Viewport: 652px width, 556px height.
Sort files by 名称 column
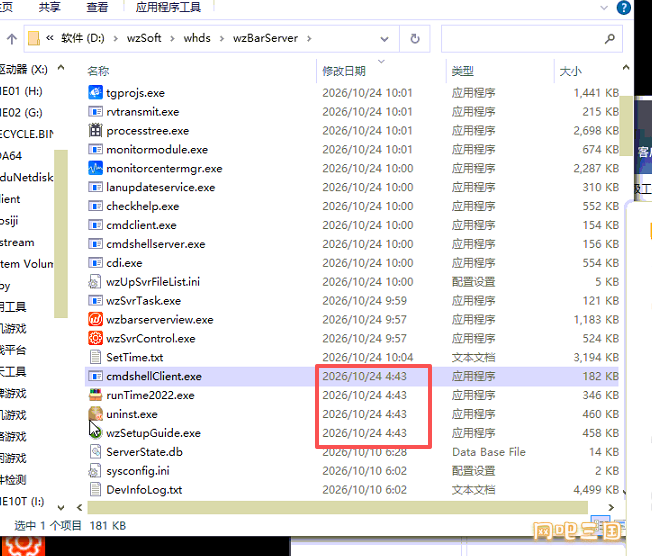coord(98,71)
